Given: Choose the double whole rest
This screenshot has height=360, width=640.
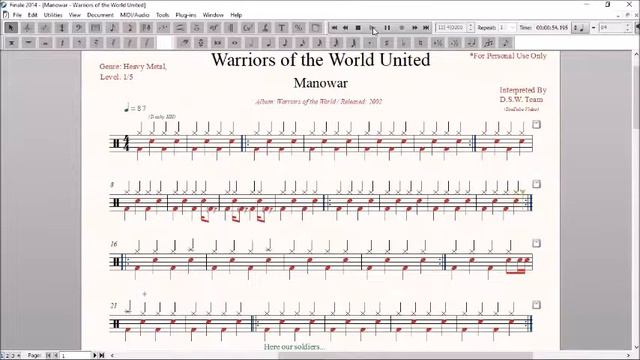Looking at the screenshot, I should (11, 42).
